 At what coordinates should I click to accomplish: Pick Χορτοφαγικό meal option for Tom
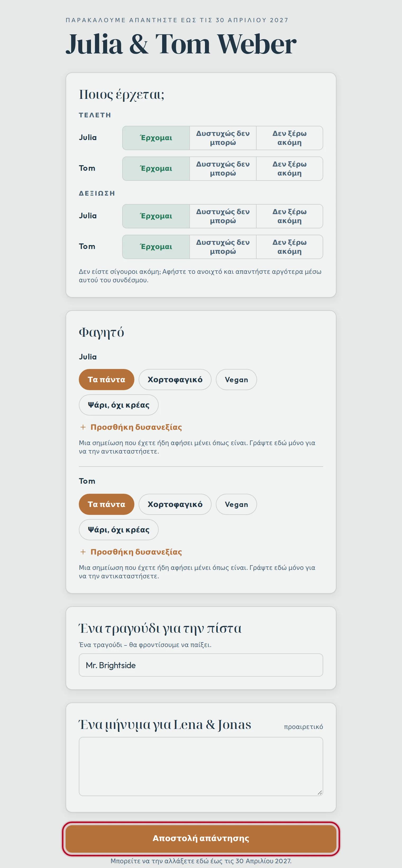[175, 504]
